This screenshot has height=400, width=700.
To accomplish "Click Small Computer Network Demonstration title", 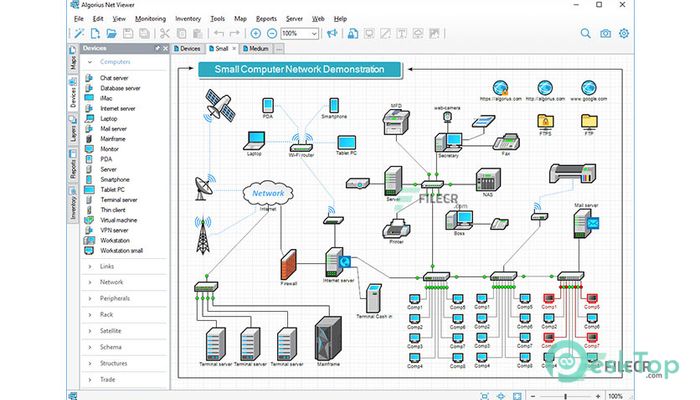I will (x=299, y=70).
